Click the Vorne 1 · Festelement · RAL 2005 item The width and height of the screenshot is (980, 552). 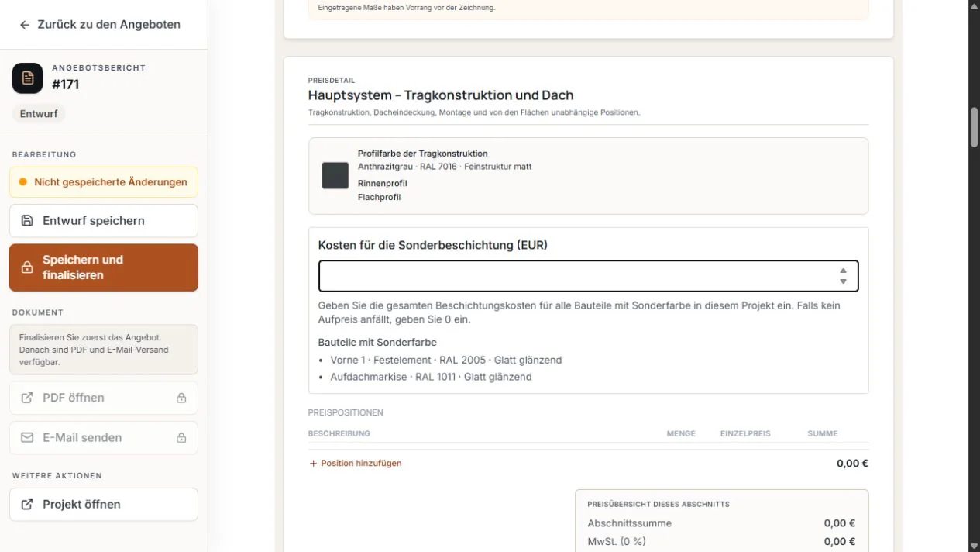click(x=446, y=361)
